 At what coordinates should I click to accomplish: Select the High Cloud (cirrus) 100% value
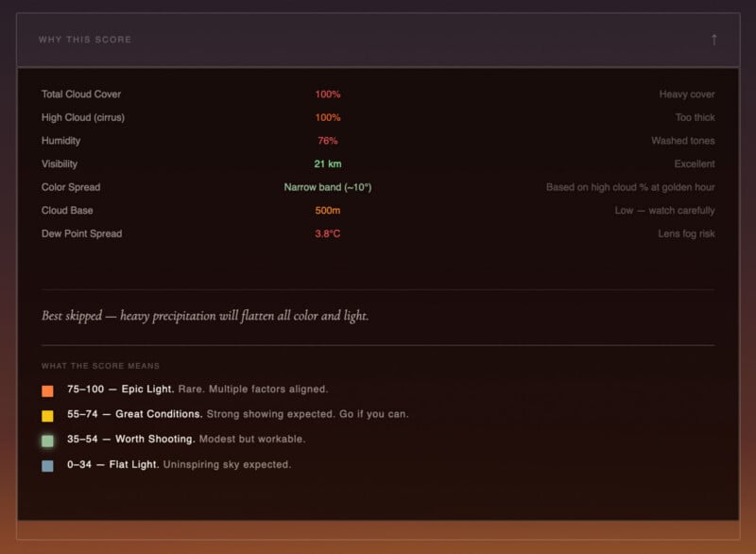tap(328, 118)
